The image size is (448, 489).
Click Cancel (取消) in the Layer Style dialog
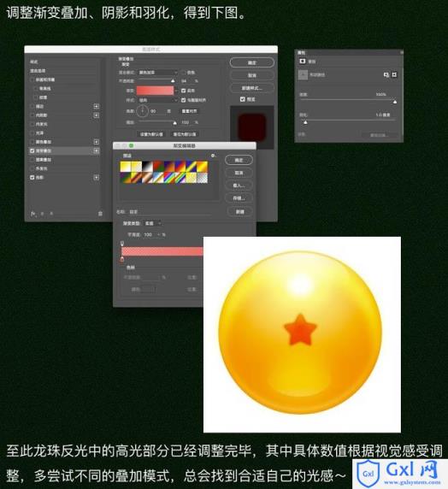(252, 75)
